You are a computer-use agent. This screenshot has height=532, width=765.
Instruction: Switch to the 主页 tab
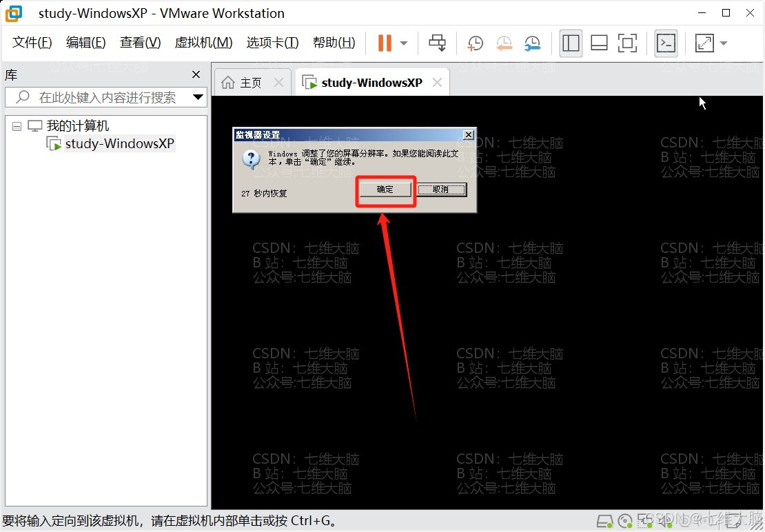pos(252,83)
